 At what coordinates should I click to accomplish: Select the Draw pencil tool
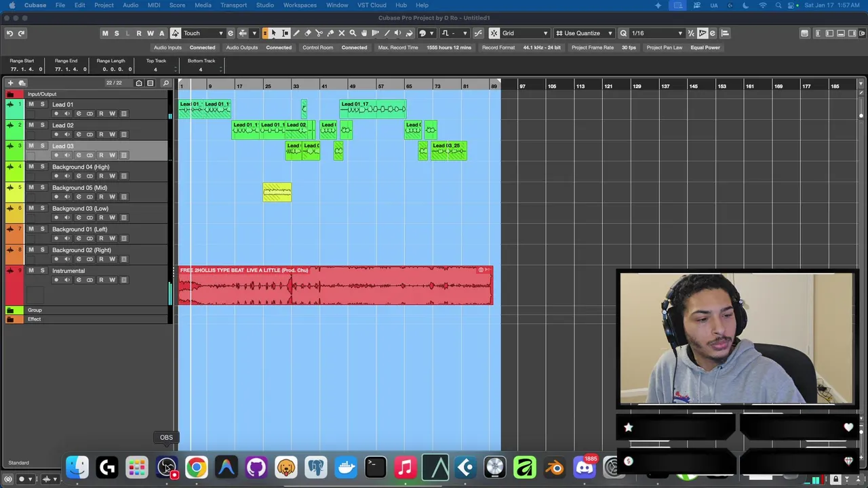(296, 33)
